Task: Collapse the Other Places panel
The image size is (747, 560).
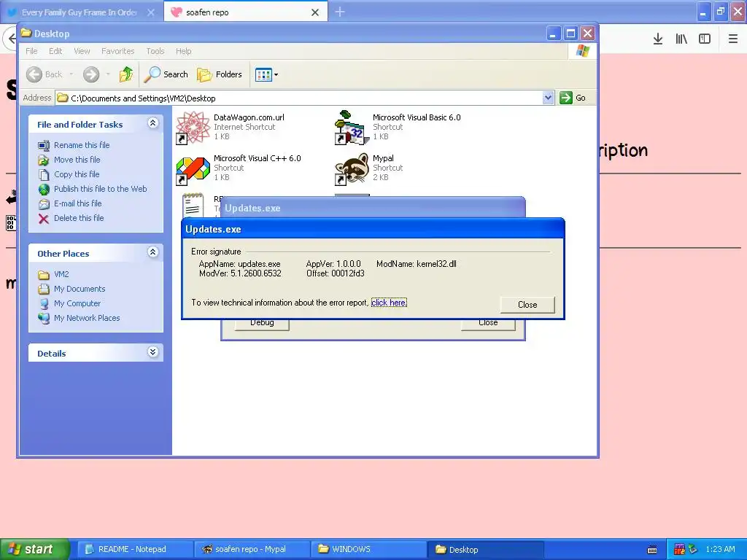Action: (152, 252)
